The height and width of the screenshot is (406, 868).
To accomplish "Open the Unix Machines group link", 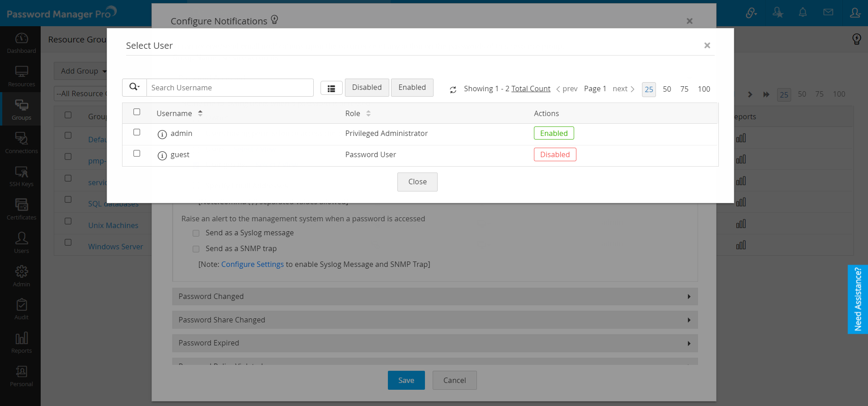I will 113,225.
